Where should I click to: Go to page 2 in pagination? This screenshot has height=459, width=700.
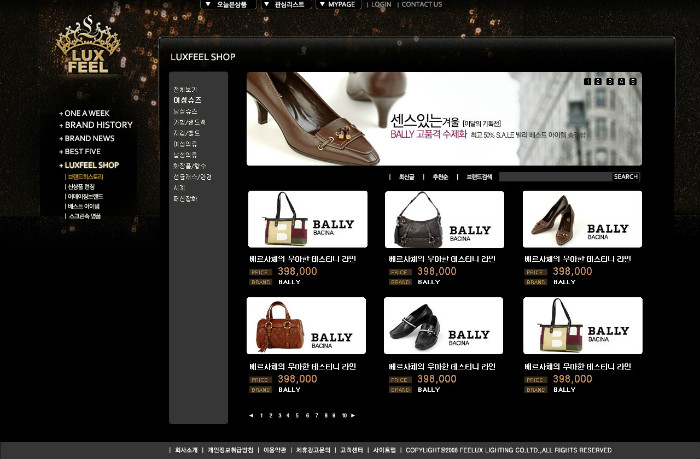pos(271,416)
